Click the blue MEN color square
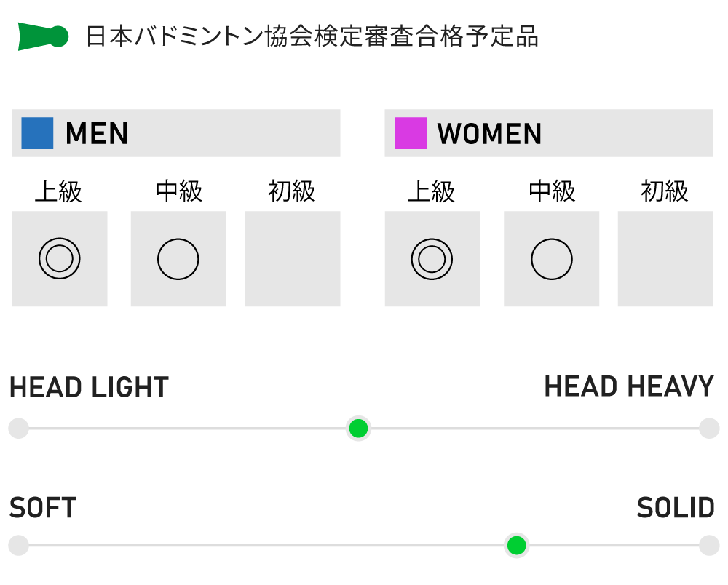This screenshot has width=728, height=585. pyautogui.click(x=37, y=133)
